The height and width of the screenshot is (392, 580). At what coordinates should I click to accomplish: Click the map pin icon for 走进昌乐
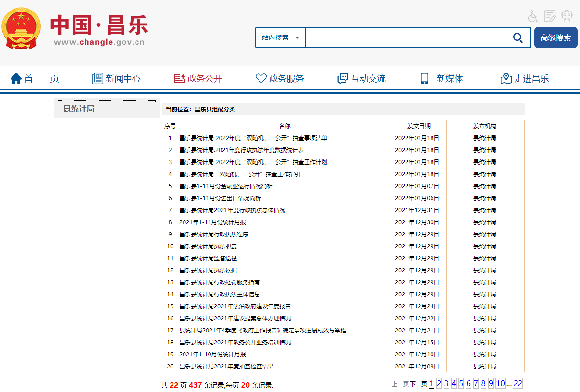506,78
